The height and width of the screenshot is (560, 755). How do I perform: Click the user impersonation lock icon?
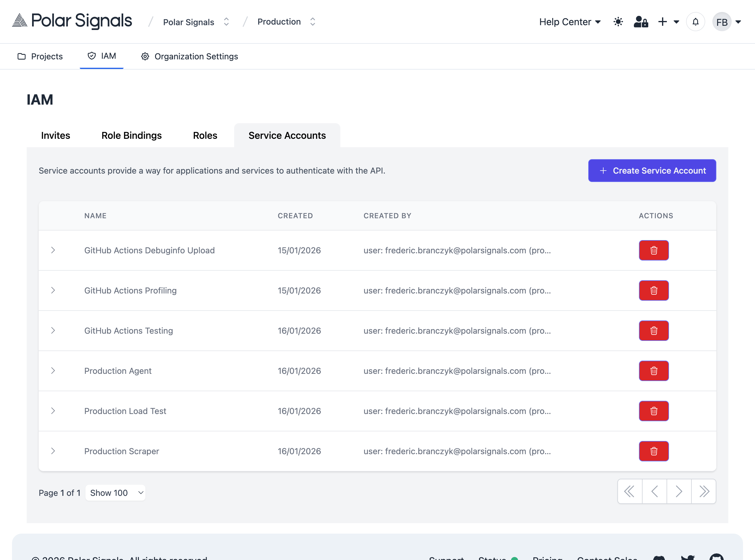coord(641,22)
